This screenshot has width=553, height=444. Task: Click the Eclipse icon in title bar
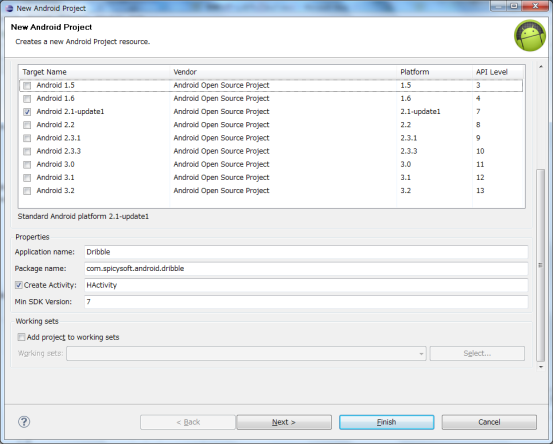tap(10, 8)
